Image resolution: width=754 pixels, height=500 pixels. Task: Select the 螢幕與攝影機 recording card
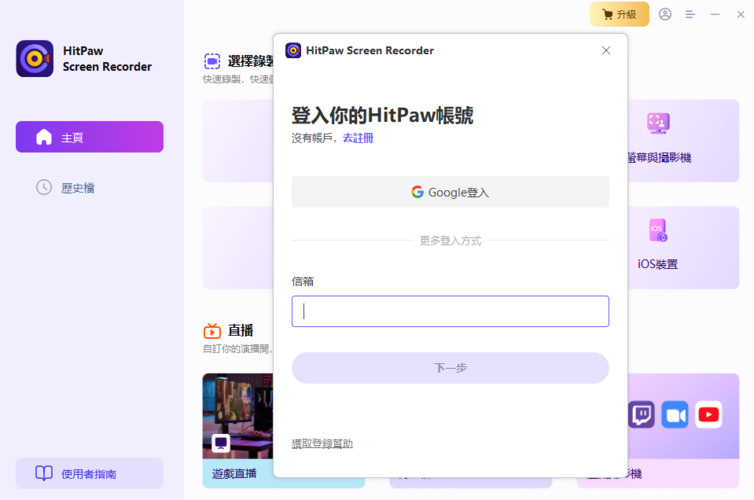coord(683,140)
